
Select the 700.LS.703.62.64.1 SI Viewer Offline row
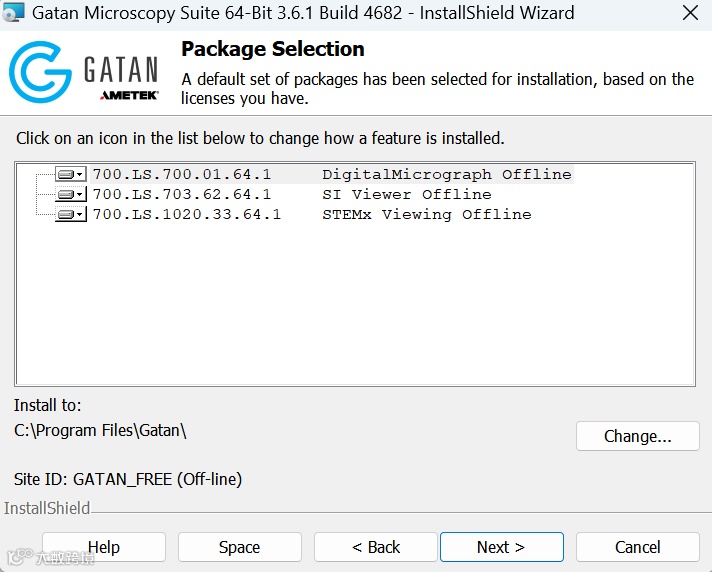pyautogui.click(x=292, y=194)
